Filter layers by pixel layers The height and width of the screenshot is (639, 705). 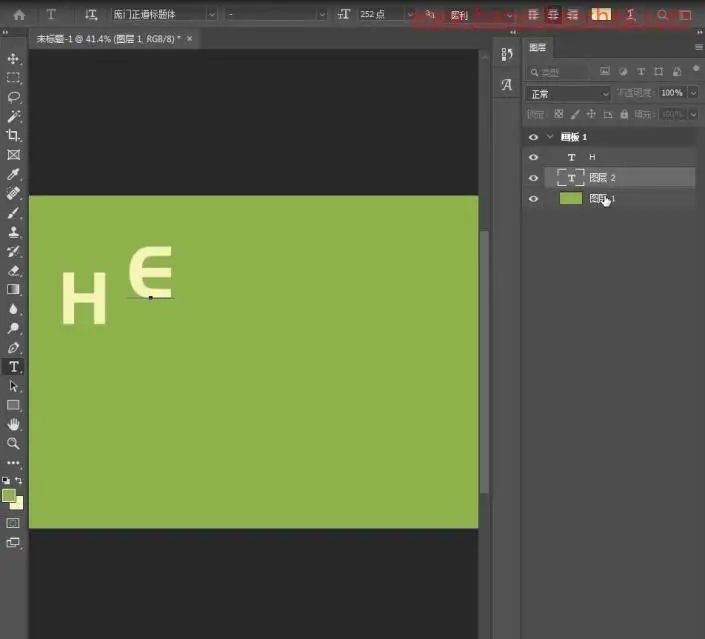click(605, 71)
